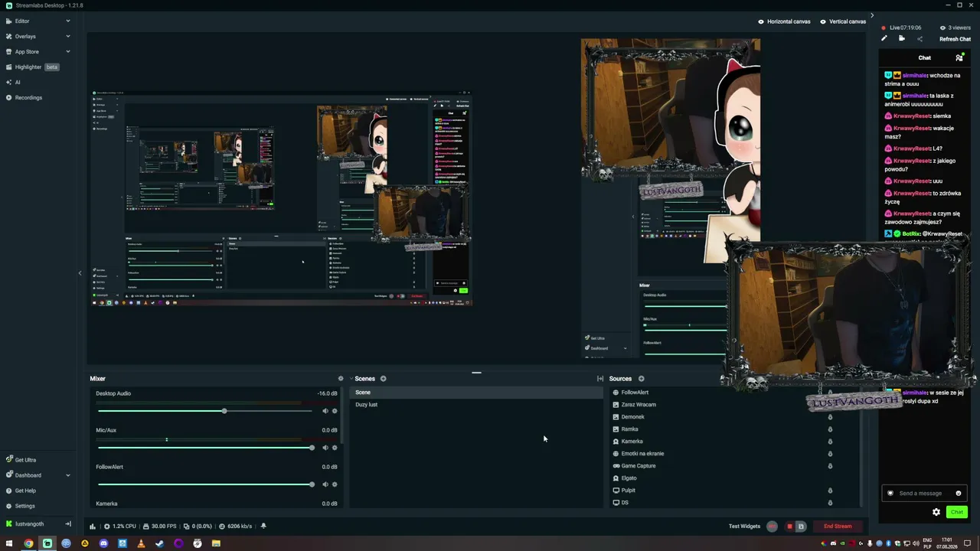Open Steam from the taskbar

[x=159, y=543]
